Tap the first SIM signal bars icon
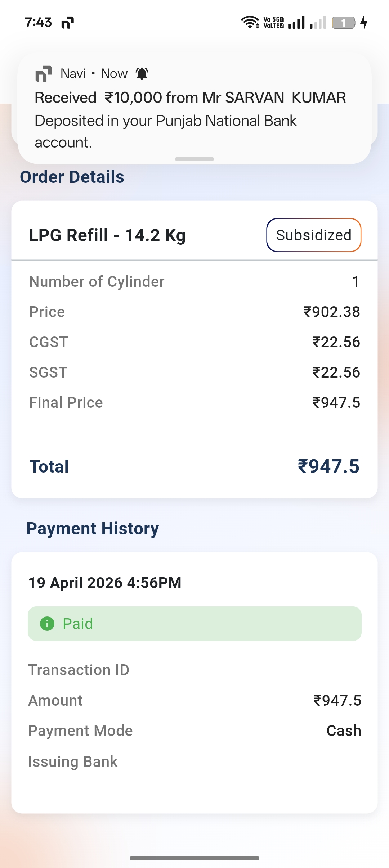Viewport: 389px width, 868px height. click(296, 23)
